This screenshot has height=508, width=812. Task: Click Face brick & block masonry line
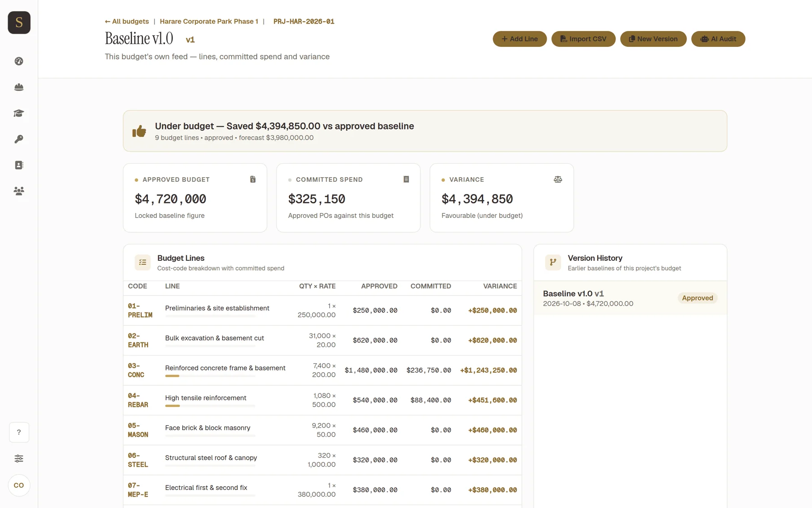click(x=208, y=428)
